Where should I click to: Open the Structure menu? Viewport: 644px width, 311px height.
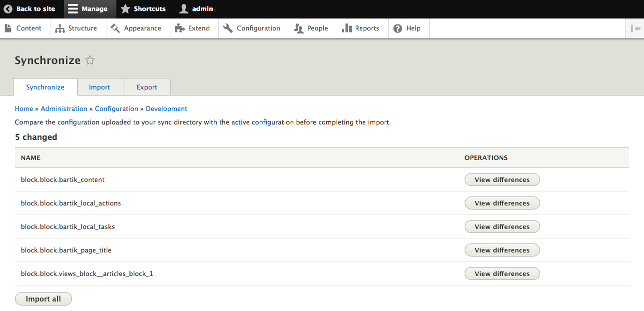(76, 28)
